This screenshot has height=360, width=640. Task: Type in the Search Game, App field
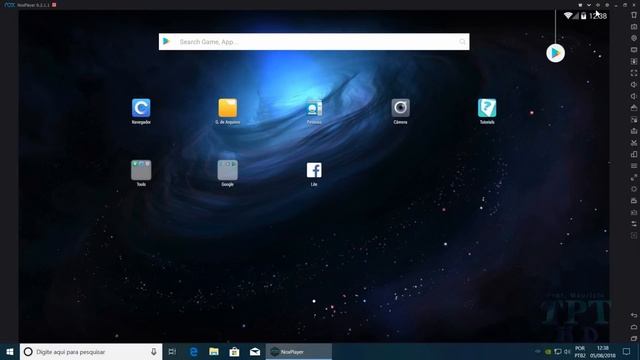314,42
